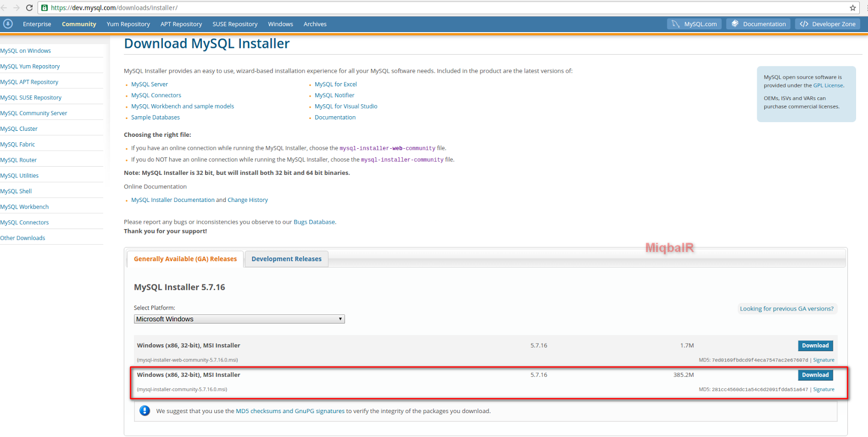The height and width of the screenshot is (437, 868).
Task: Open MySQL SUSE Repository sidebar link
Action: pos(31,98)
